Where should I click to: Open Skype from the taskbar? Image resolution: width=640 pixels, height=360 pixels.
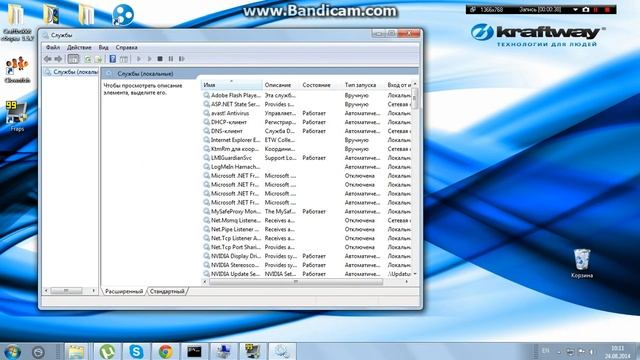pos(136,352)
